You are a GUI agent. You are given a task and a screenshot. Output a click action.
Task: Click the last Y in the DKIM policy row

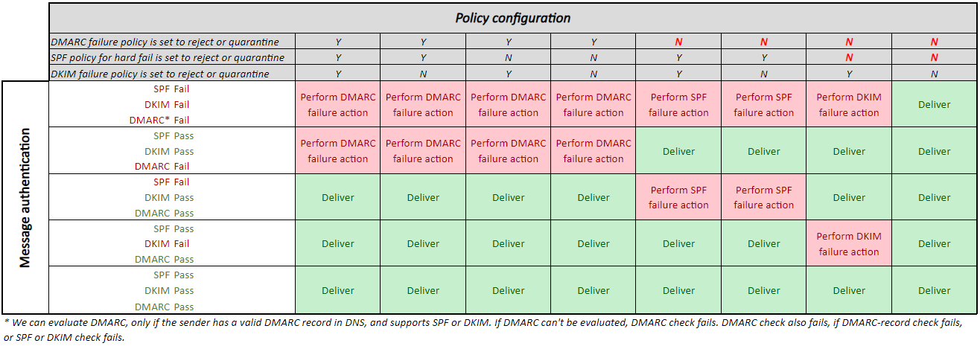849,74
